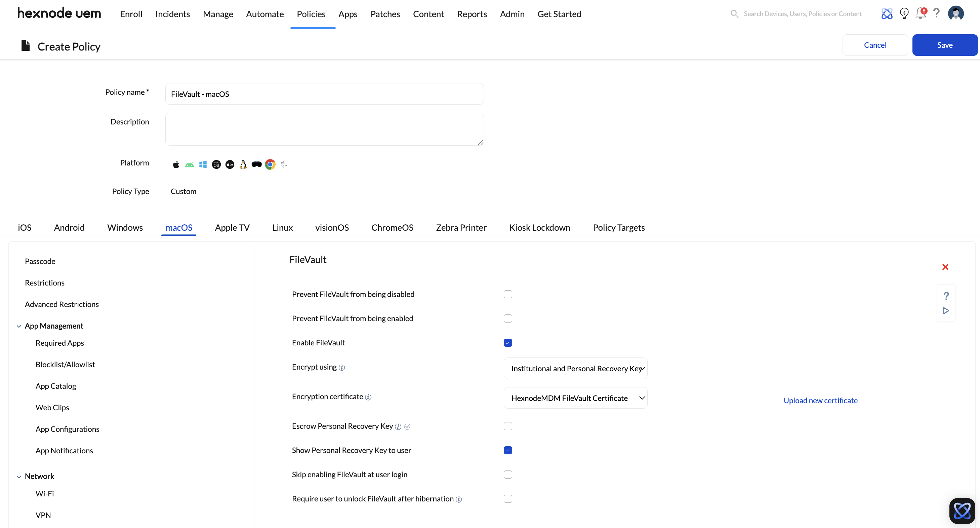
Task: Click the Apple TV platform icon
Action: click(x=230, y=164)
